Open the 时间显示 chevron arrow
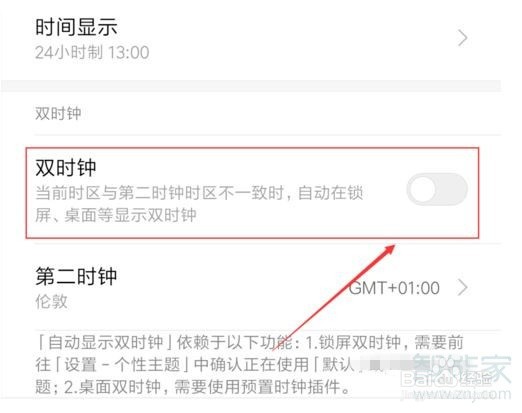 click(x=462, y=38)
